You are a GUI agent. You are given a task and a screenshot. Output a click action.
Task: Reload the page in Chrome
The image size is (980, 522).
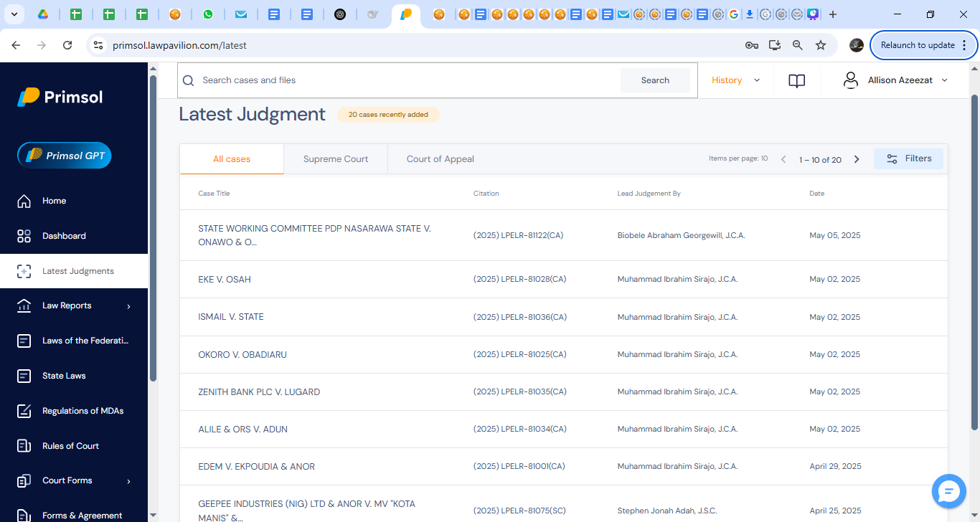pyautogui.click(x=67, y=45)
